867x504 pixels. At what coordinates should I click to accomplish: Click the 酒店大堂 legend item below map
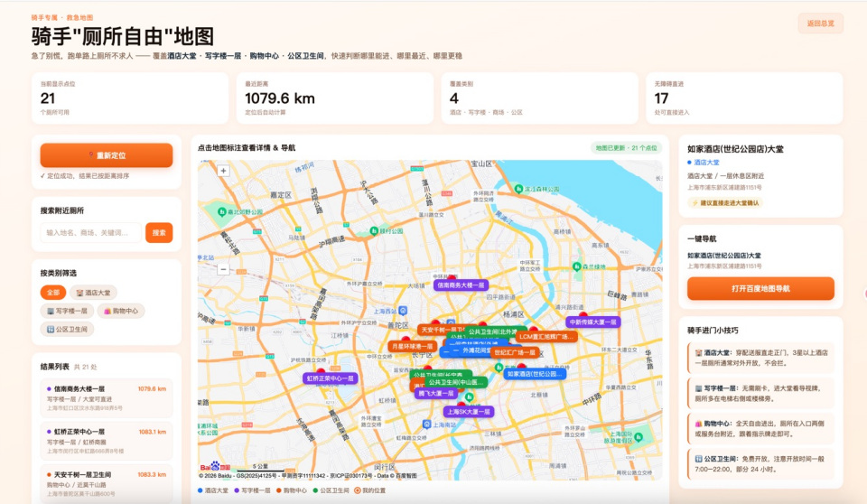(x=213, y=490)
